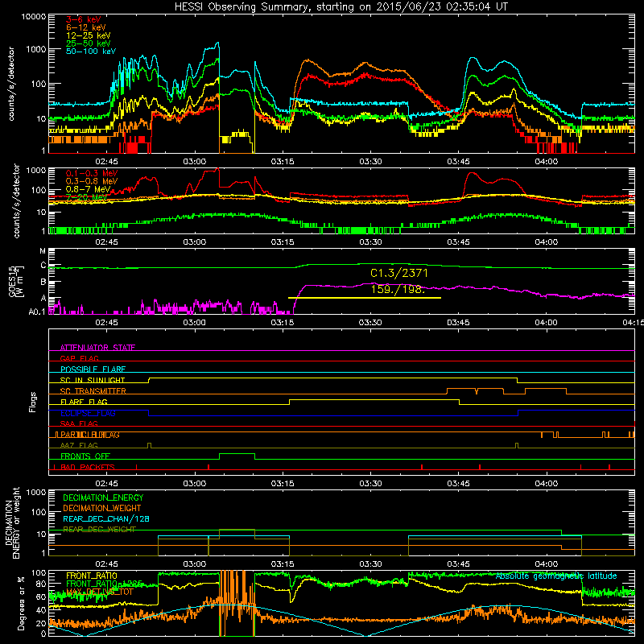Click the BAD_PACKETS flag label
This screenshot has height=644, width=644.
(88, 467)
